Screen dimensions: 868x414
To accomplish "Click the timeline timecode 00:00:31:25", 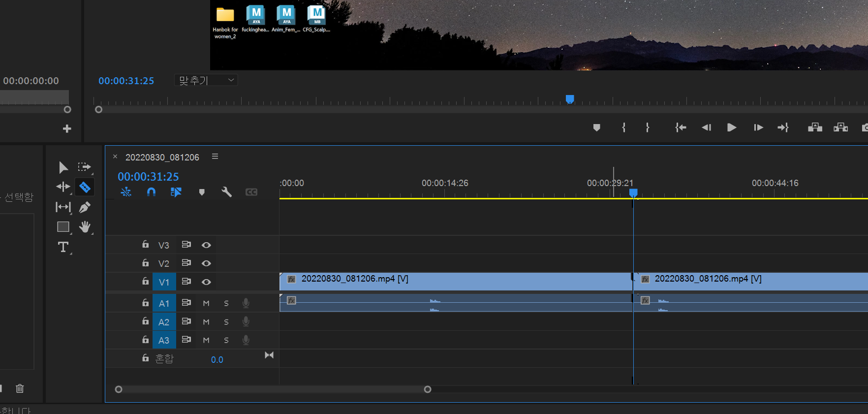I will pyautogui.click(x=148, y=176).
